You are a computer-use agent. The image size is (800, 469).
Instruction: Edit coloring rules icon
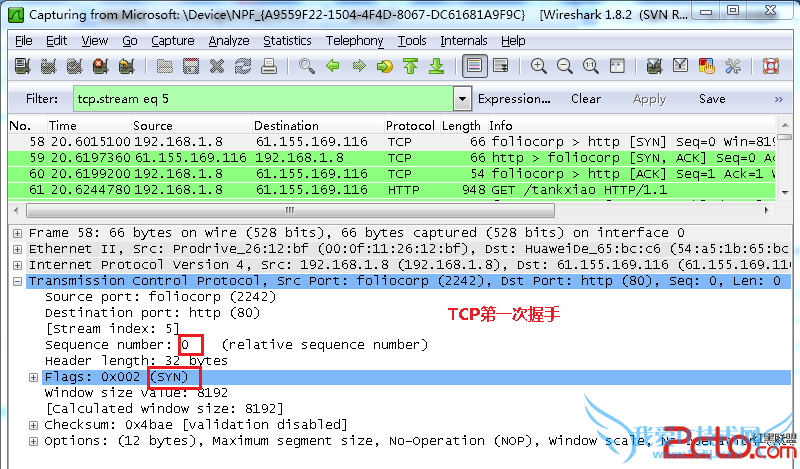(x=707, y=66)
